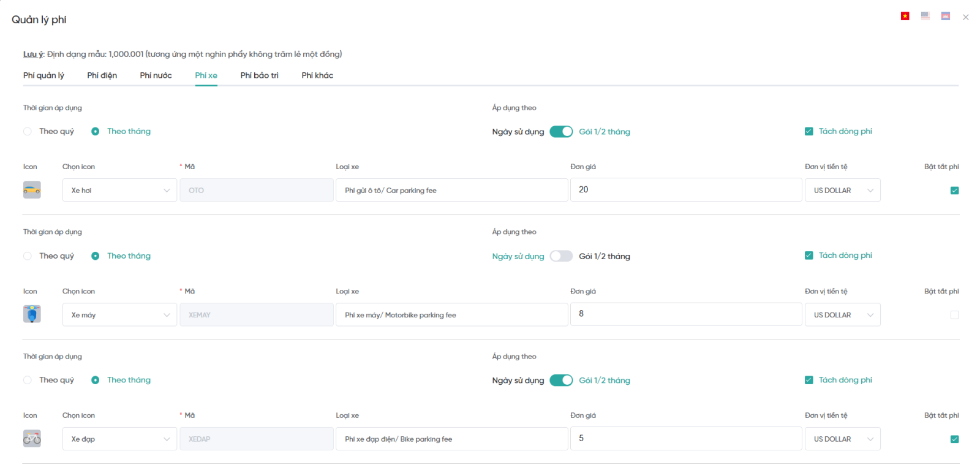Choose the Cambodia flag language icon
Screen dimensions: 980x470
coord(945,17)
